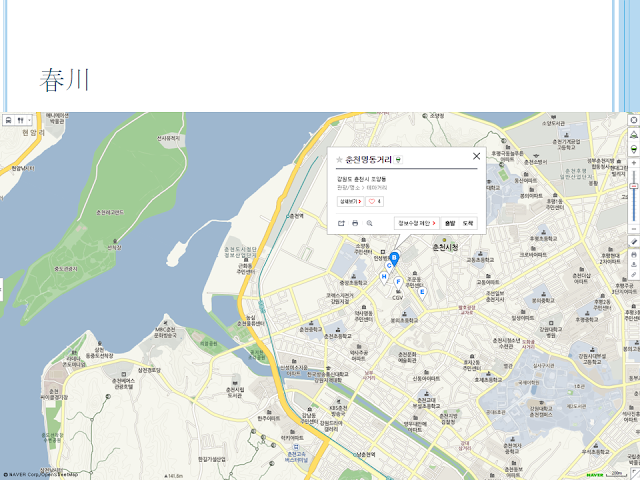Click the 정보수정 제안 button
Screen dimensions: 640x480
(417, 223)
